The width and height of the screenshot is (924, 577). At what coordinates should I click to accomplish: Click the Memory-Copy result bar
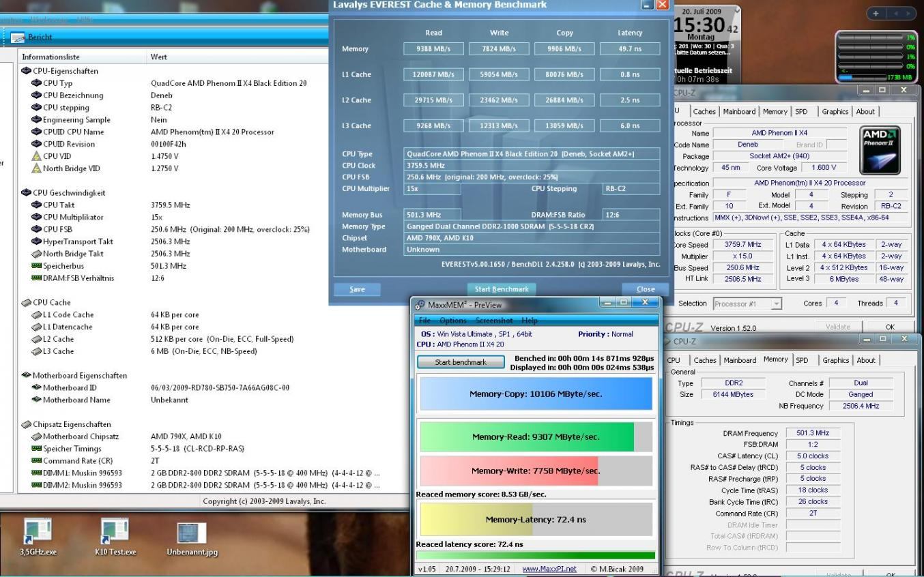(536, 394)
